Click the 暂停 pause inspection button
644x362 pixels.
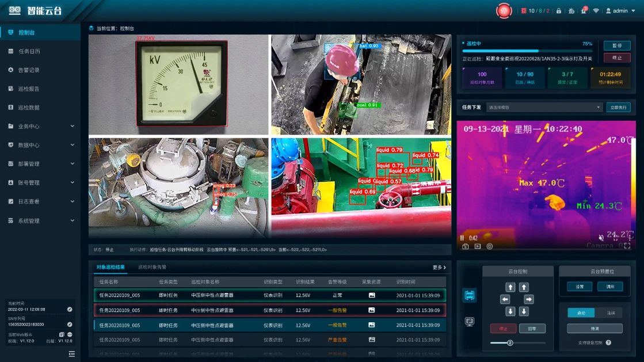[617, 45]
